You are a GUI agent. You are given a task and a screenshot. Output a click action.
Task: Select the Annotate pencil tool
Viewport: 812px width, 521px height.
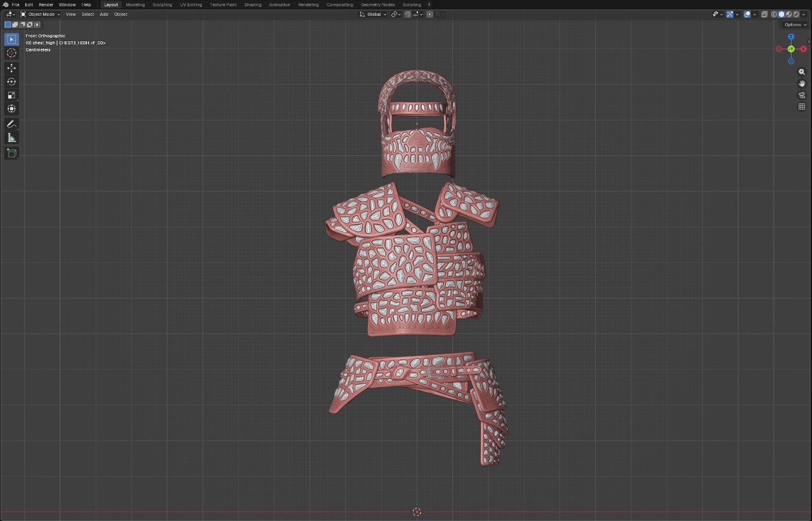click(x=11, y=124)
